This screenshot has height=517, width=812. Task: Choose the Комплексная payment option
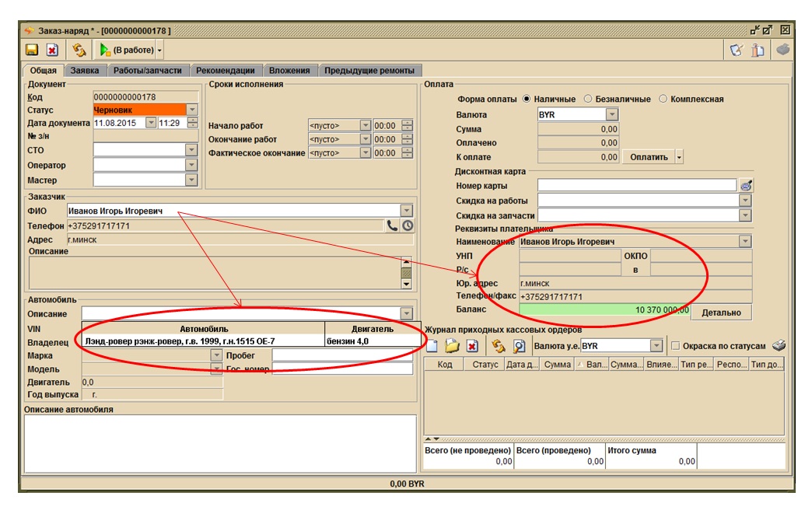pos(663,99)
